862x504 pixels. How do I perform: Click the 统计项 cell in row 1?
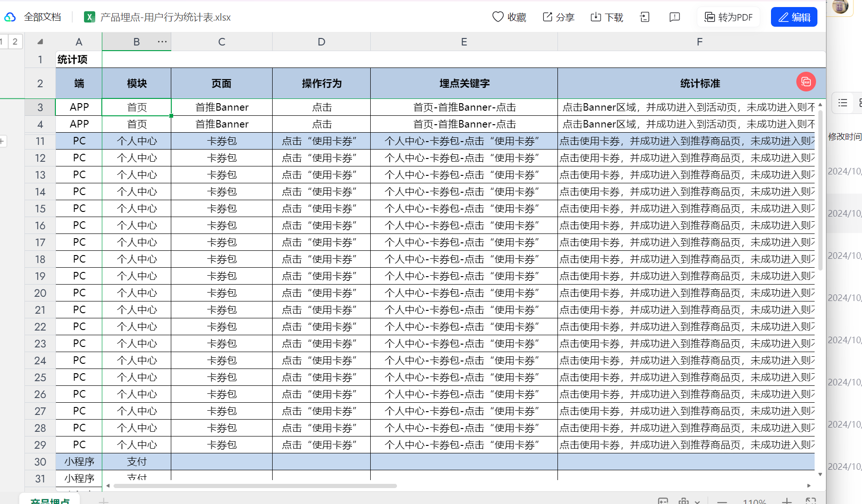79,60
